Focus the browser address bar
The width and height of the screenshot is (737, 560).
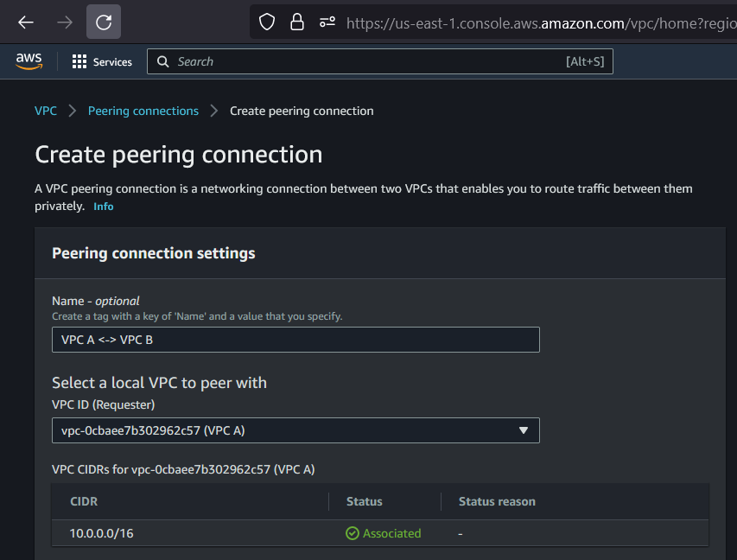coord(536,22)
